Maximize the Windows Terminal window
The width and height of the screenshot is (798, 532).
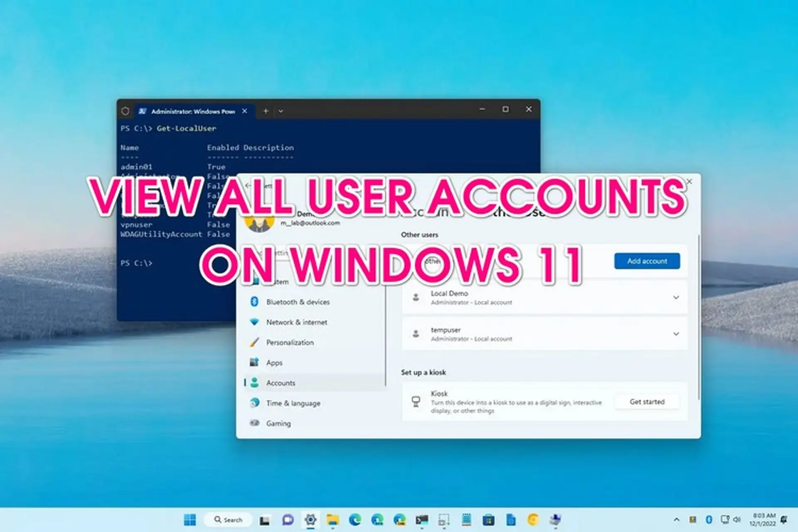click(505, 109)
